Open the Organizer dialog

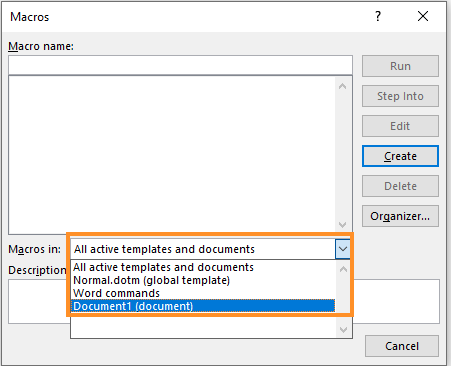click(400, 216)
